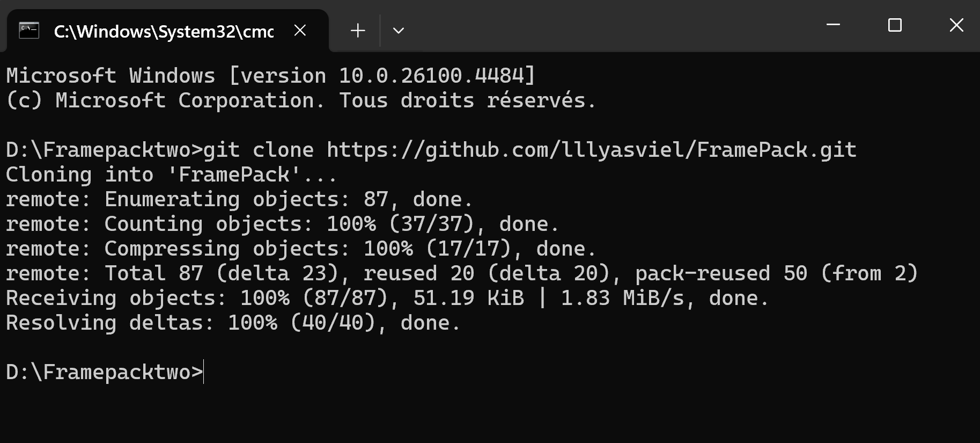
Task: Click the Microsoft Windows version line
Action: 271,76
